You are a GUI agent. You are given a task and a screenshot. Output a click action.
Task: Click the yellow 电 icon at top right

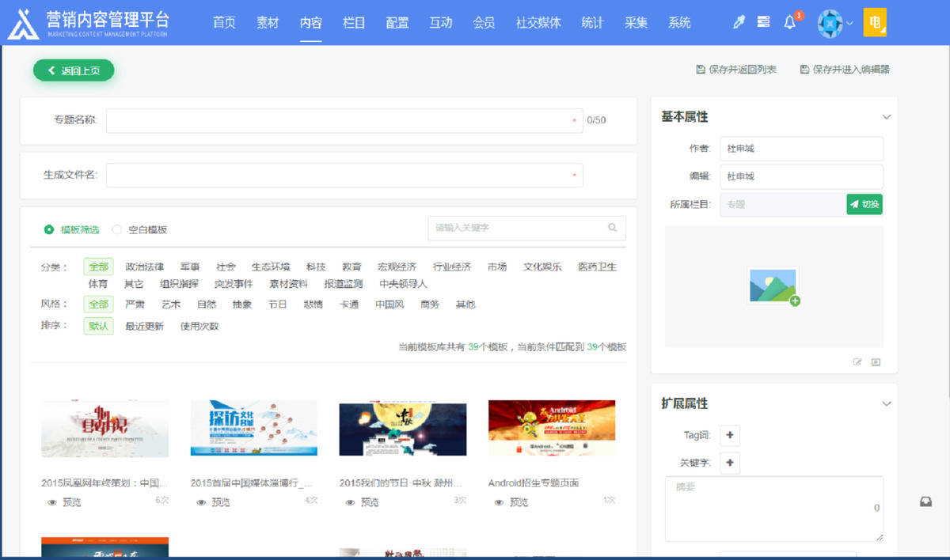click(x=875, y=23)
